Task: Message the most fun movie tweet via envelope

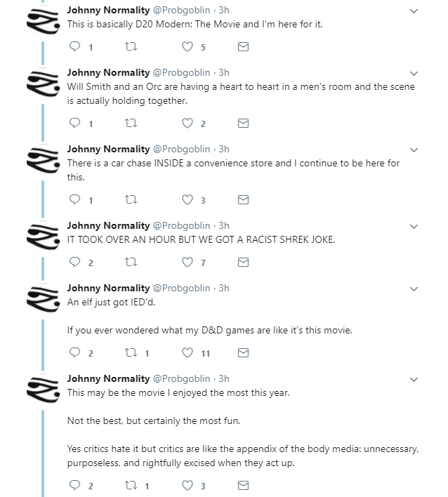Action: pos(243,485)
